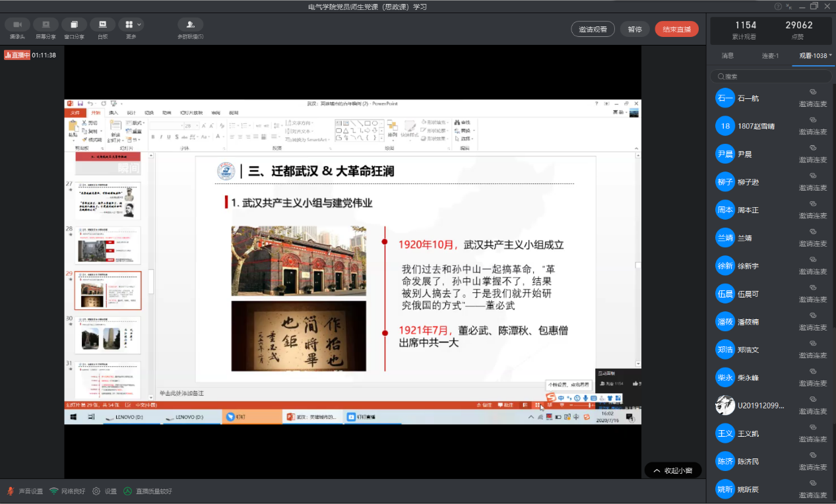Image resolution: width=836 pixels, height=504 pixels.
Task: Collapse preview with 收起小窗
Action: point(672,470)
